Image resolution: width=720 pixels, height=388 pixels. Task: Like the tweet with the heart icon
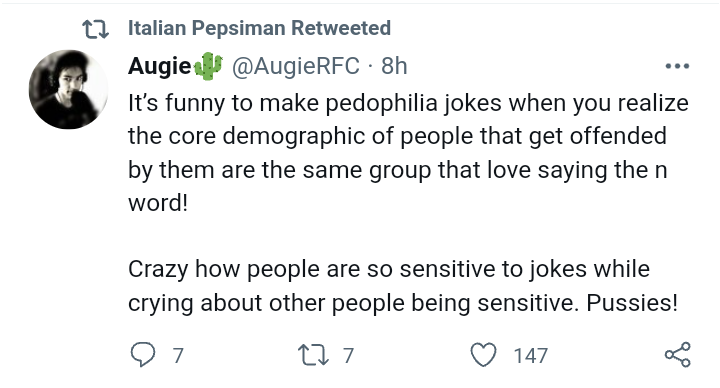(484, 355)
